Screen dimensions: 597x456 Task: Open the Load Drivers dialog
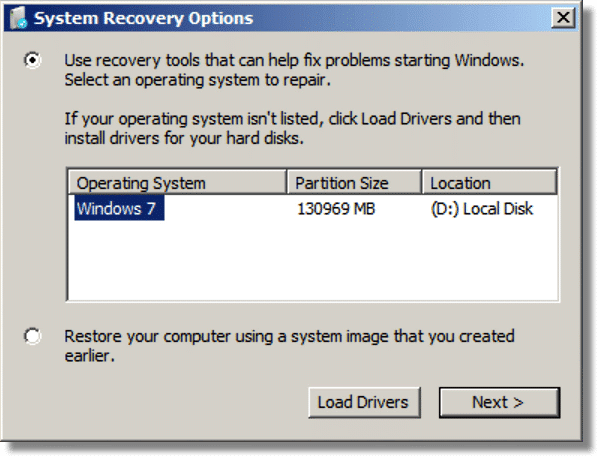364,402
